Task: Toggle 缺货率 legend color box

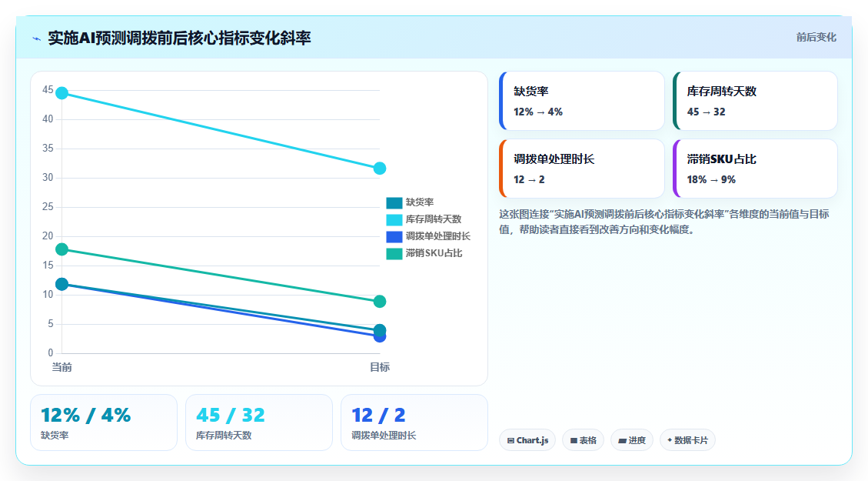Action: point(394,203)
